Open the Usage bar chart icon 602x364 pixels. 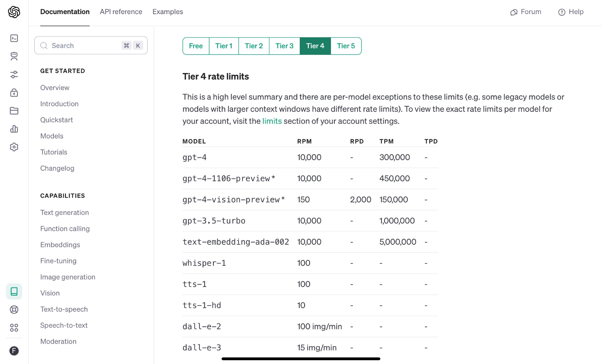coord(14,129)
